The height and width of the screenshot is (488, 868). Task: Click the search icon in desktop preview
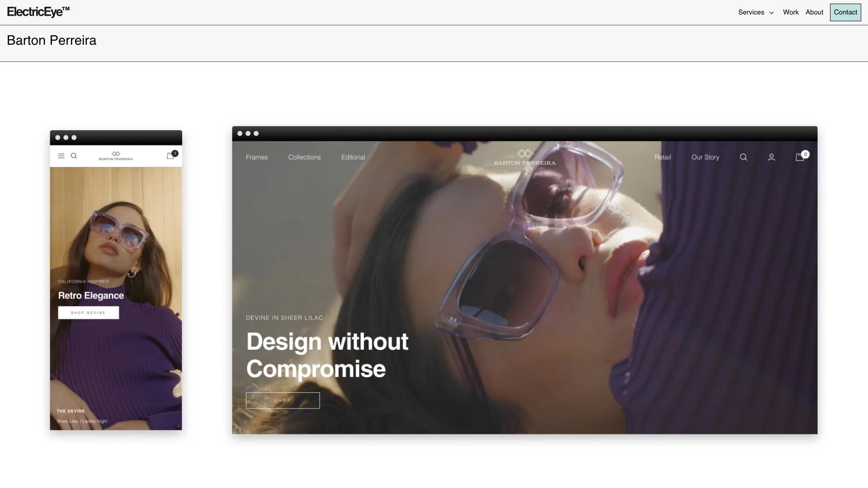click(x=743, y=157)
